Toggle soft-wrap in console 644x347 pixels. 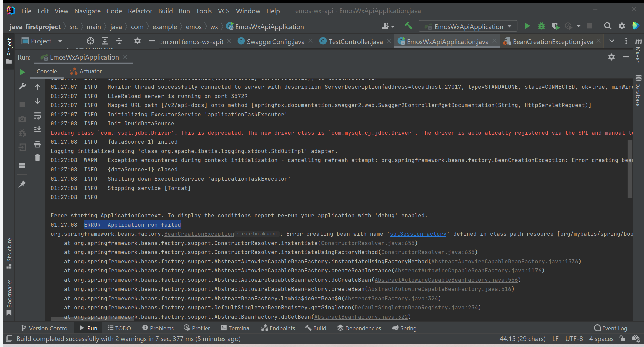37,116
